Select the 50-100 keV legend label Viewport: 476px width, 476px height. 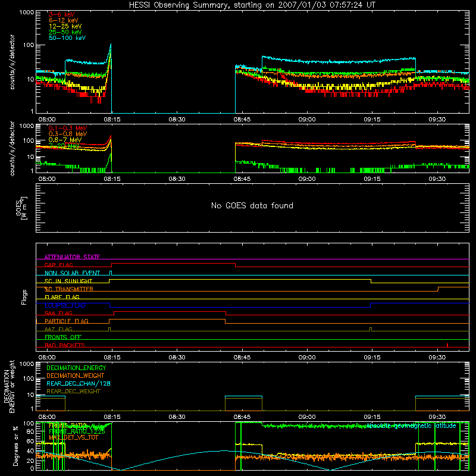(x=67, y=38)
